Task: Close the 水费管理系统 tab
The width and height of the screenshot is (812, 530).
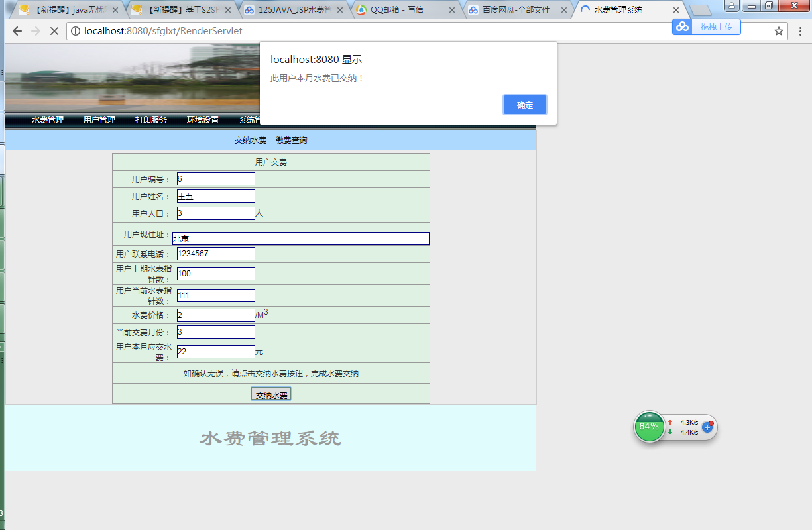Action: click(676, 10)
